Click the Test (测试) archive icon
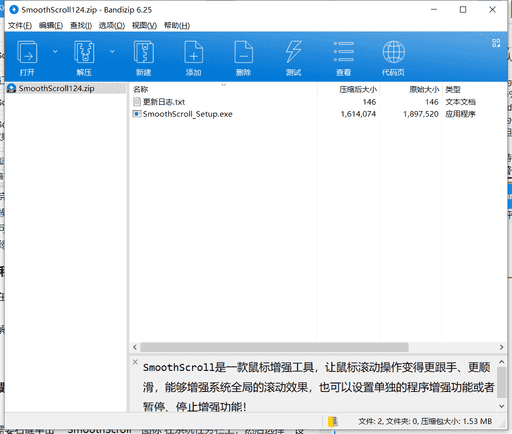 tap(293, 52)
